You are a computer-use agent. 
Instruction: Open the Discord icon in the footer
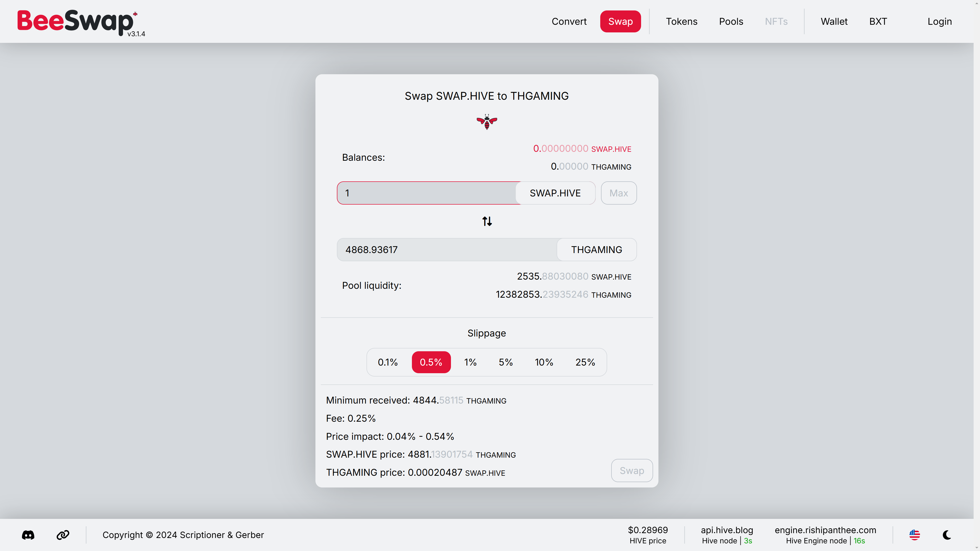(x=28, y=535)
